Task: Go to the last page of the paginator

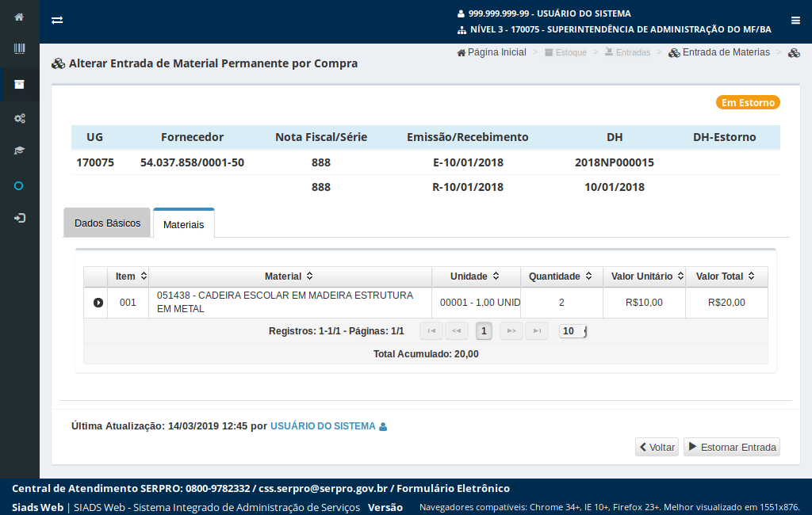Action: tap(537, 331)
